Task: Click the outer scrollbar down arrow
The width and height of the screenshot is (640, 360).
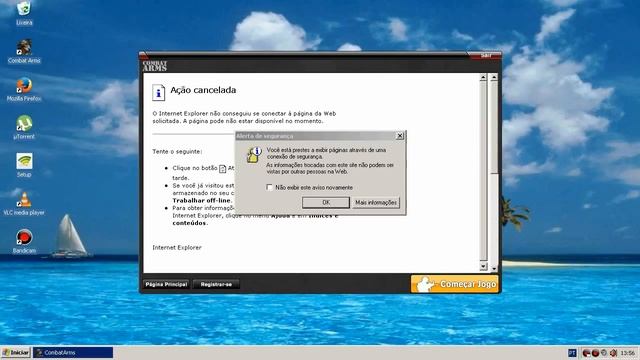Action: 494,269
